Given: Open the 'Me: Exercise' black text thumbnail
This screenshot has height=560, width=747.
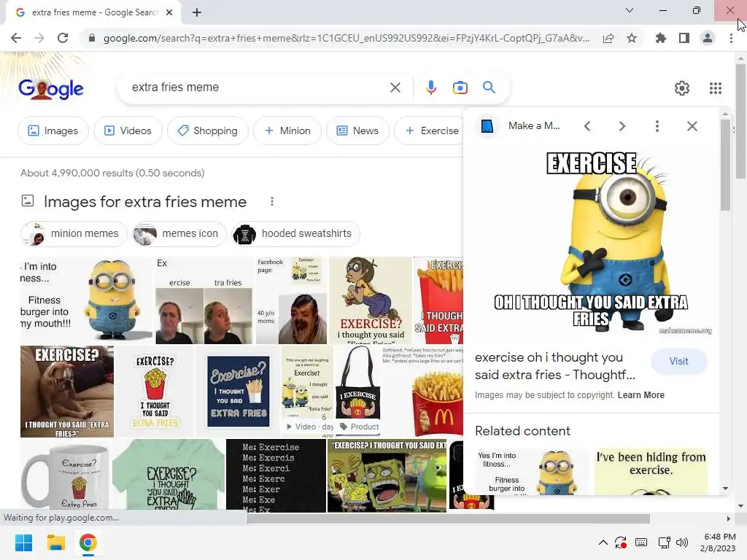Looking at the screenshot, I should coord(276,475).
